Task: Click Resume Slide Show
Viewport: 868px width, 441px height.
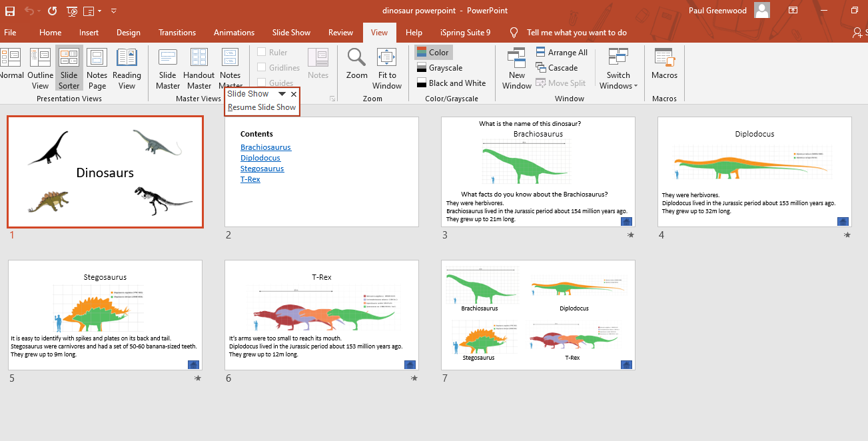Action: (x=262, y=107)
